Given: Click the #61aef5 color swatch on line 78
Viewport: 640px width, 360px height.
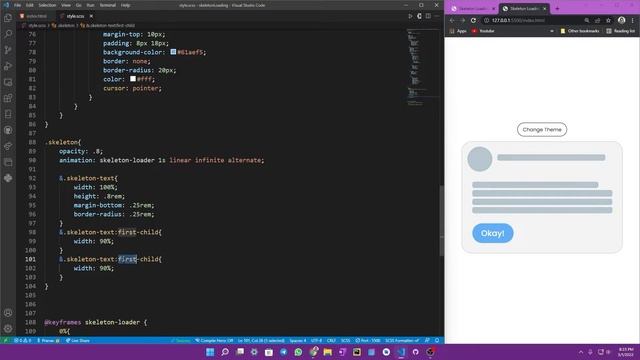Looking at the screenshot, I should 173,52.
